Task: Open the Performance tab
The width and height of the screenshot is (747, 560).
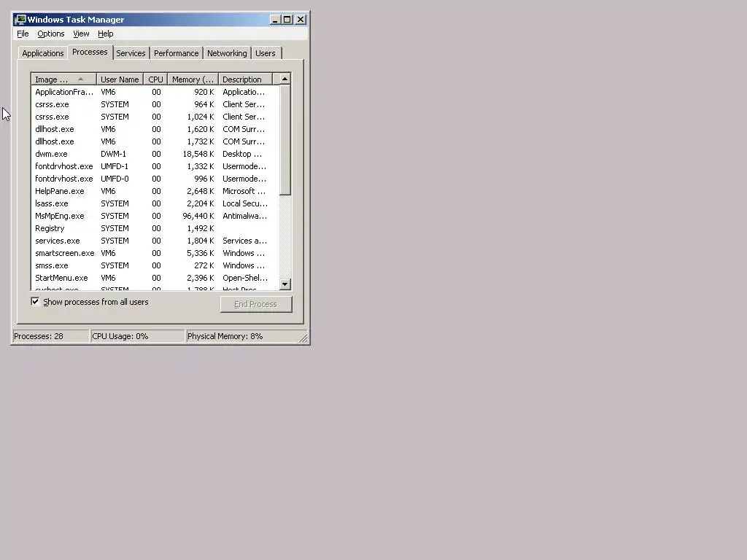Action: pos(176,53)
